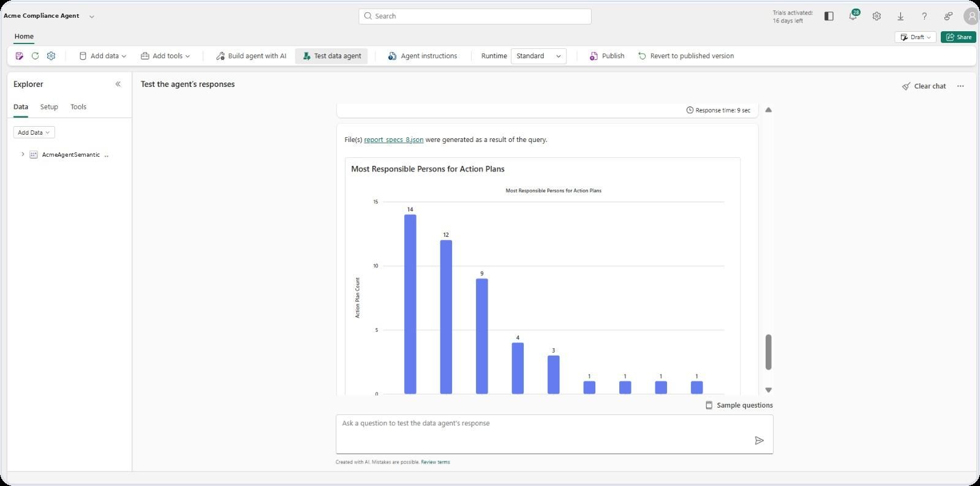Open Sample questions
980x486 pixels.
coord(739,405)
